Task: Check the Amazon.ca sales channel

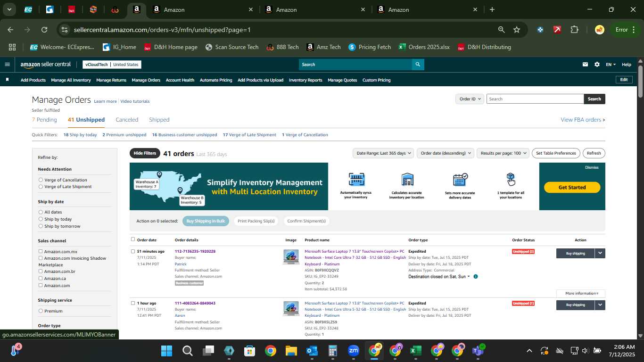Action: [41, 278]
